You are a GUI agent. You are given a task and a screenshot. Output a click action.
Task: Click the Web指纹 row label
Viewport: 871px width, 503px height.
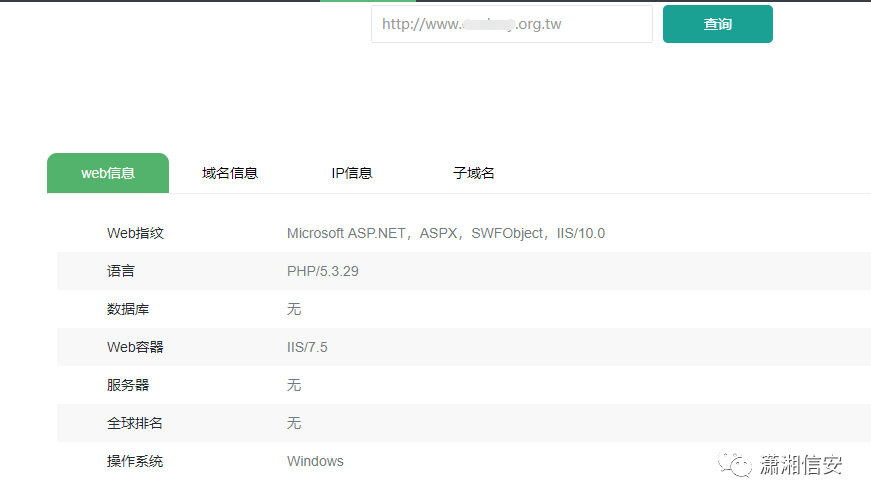[x=135, y=233]
